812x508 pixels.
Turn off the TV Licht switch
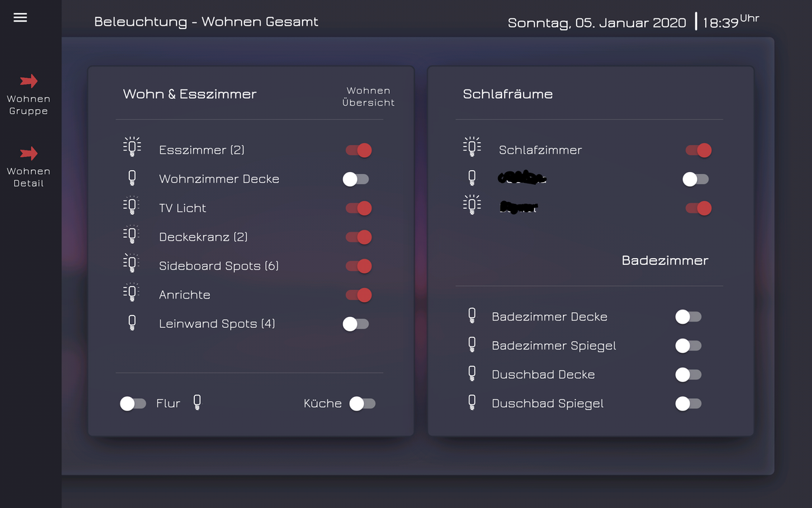[359, 208]
